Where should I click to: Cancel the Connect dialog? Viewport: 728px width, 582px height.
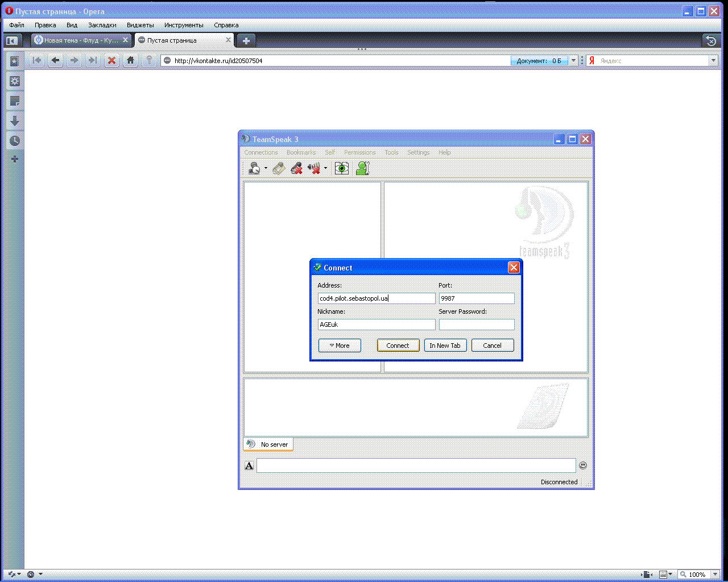tap(493, 346)
